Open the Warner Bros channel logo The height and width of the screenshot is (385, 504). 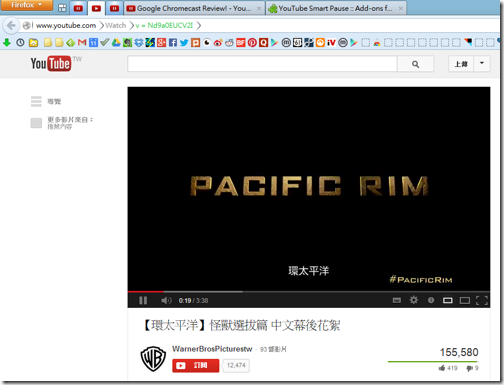(x=153, y=359)
